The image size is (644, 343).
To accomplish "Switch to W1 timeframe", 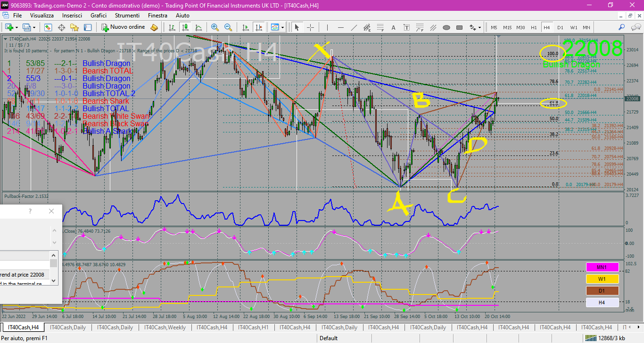I will [x=574, y=27].
